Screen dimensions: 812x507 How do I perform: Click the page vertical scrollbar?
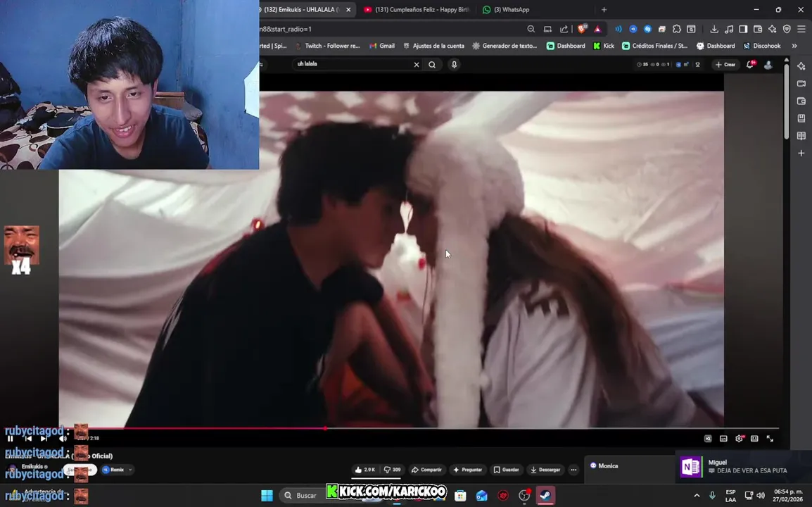click(787, 101)
